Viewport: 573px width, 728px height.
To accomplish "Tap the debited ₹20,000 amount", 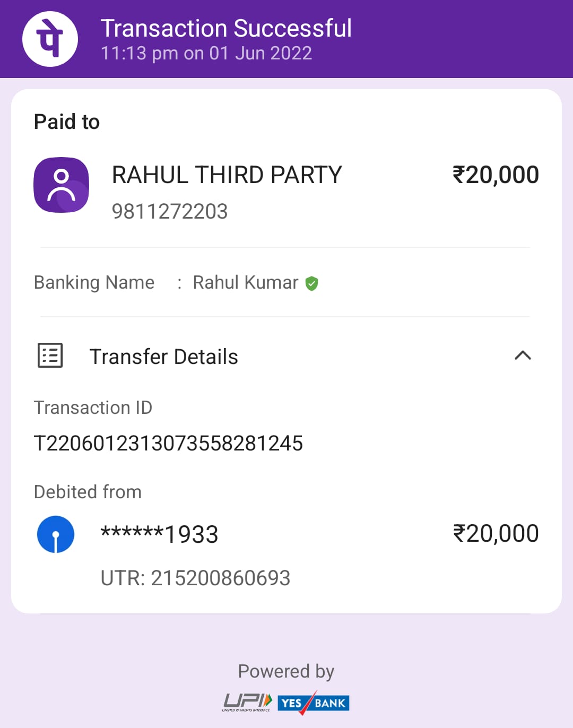I will click(496, 534).
